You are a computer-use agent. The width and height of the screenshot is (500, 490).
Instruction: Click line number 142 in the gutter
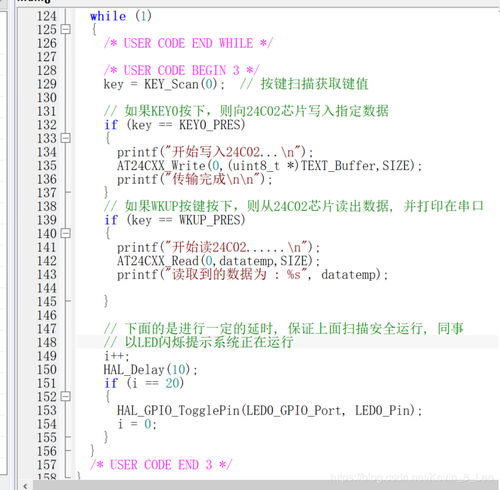(x=46, y=261)
